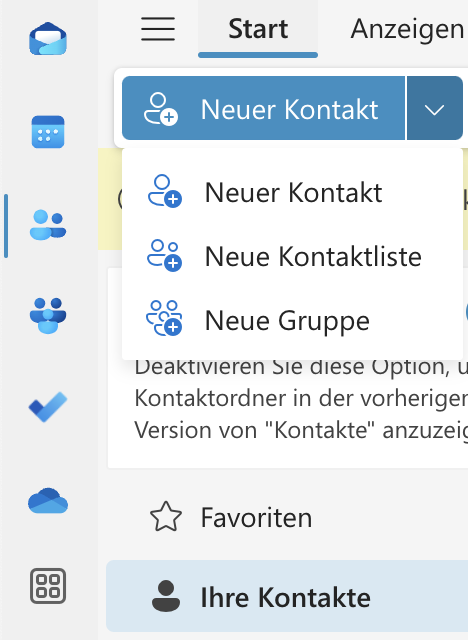Toggle the hamburger navigation pane button
468x640 pixels.
point(158,29)
